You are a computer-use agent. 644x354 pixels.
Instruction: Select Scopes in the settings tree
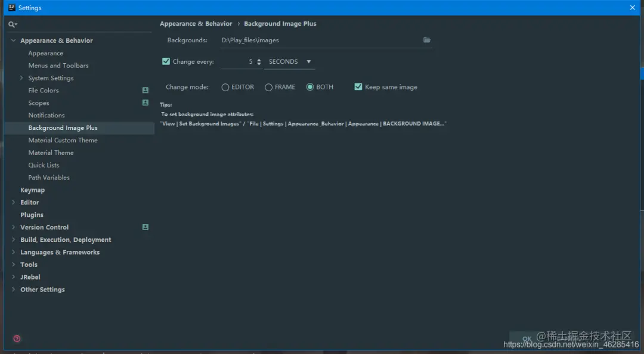click(x=39, y=103)
